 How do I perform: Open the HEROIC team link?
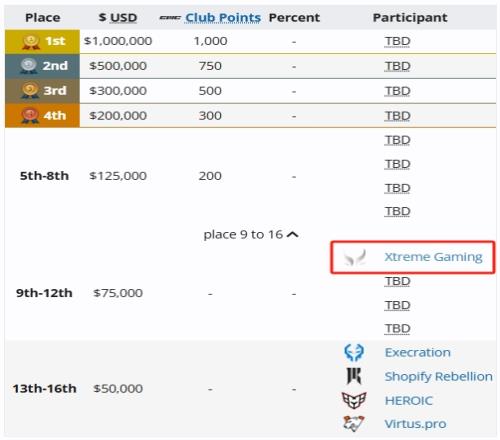coord(409,400)
